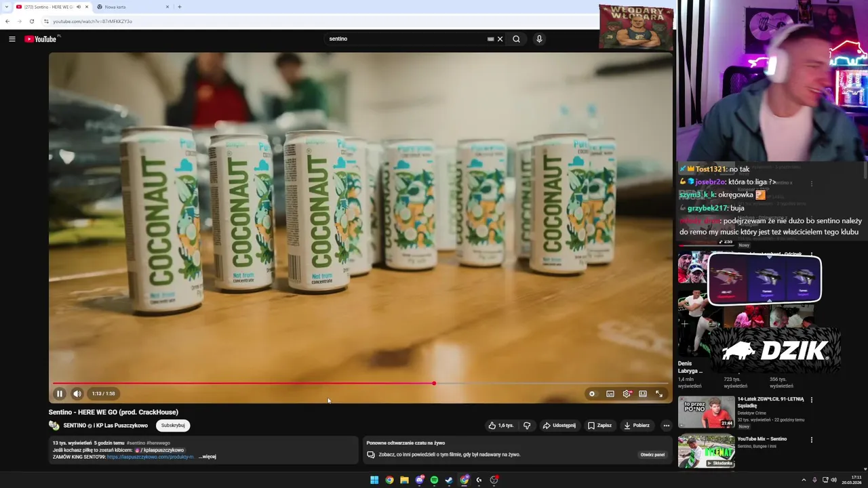Open the SENTINO channel avatar
Screen dimensions: 868x488
(54, 426)
